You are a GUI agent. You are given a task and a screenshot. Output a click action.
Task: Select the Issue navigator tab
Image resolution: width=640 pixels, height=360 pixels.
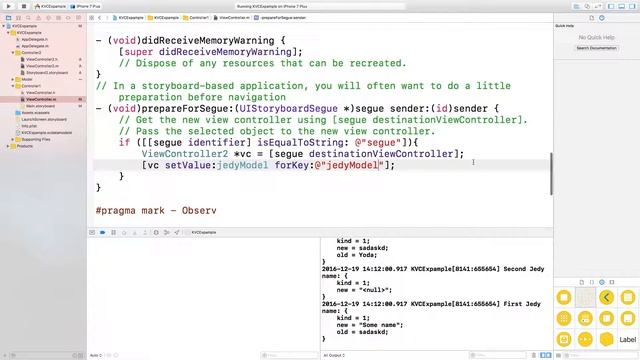(38, 18)
